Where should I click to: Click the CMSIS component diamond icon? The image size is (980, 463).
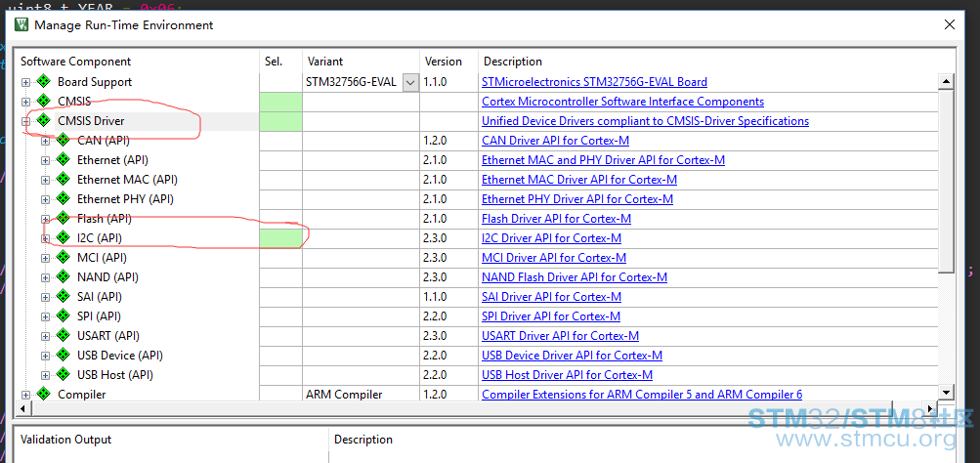click(43, 101)
